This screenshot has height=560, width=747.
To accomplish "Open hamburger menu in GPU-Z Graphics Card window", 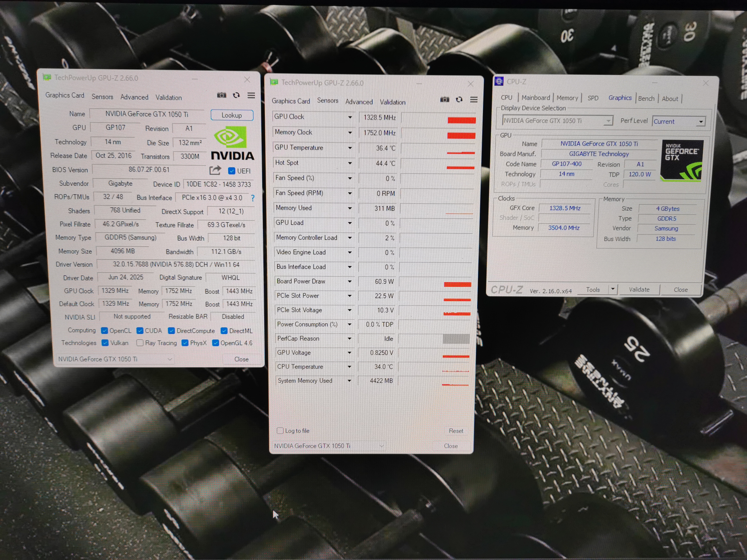I will 251,96.
